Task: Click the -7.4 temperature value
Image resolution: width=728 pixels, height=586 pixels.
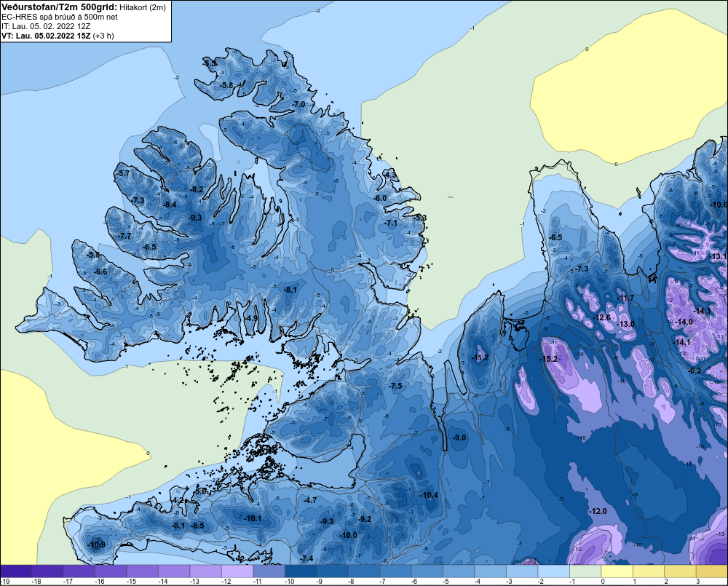Action: (x=306, y=558)
